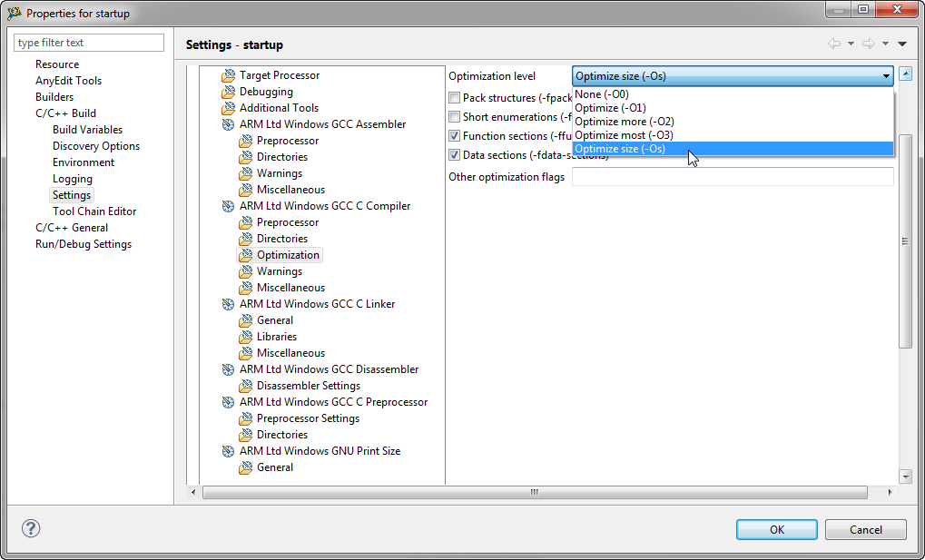Select Optimize more (-O2) from the list
Screen dimensions: 925x560
pyautogui.click(x=625, y=122)
